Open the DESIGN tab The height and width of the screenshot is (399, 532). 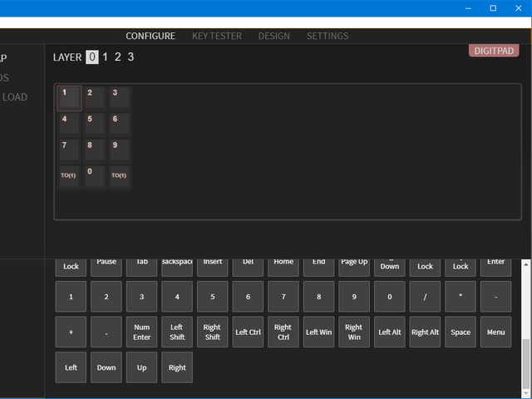274,36
